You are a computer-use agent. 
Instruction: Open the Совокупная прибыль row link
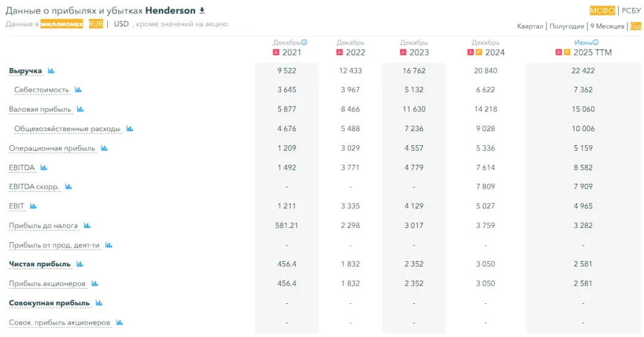(49, 303)
